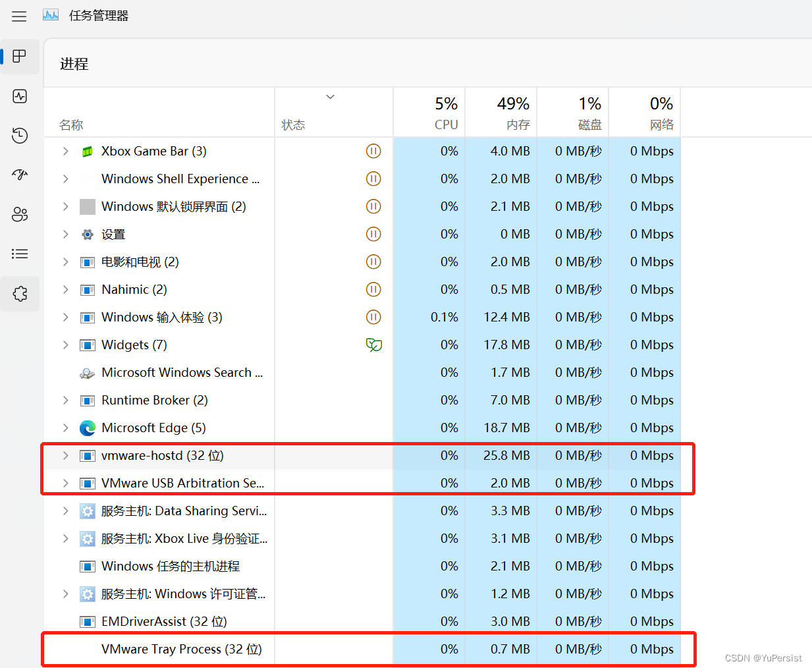Sort by the 5% CPU column header
The height and width of the screenshot is (668, 812).
point(429,113)
